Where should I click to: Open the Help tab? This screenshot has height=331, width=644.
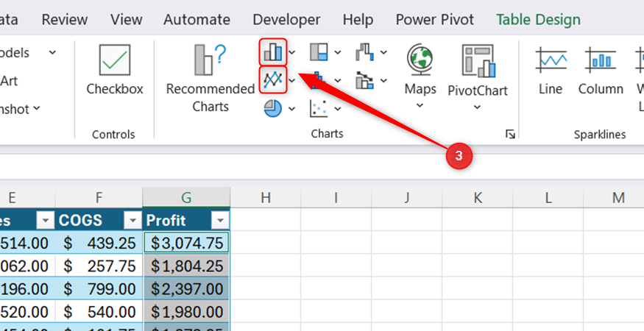358,19
